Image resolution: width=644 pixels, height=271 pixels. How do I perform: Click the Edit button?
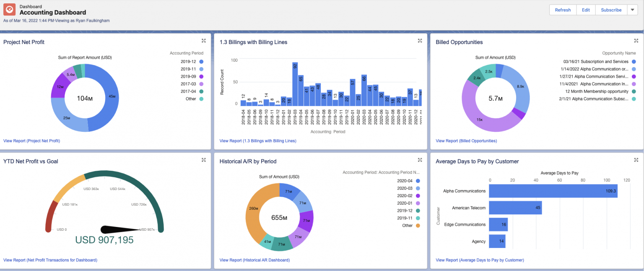pyautogui.click(x=585, y=10)
